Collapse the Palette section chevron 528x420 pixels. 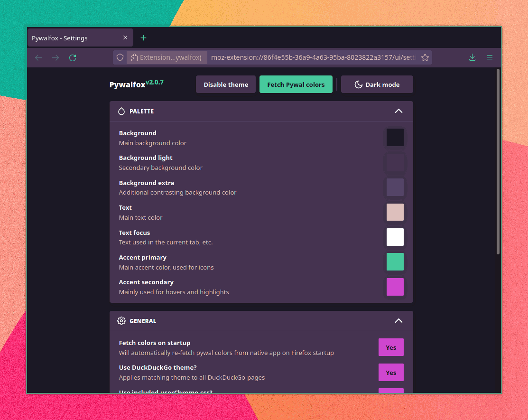coord(398,111)
